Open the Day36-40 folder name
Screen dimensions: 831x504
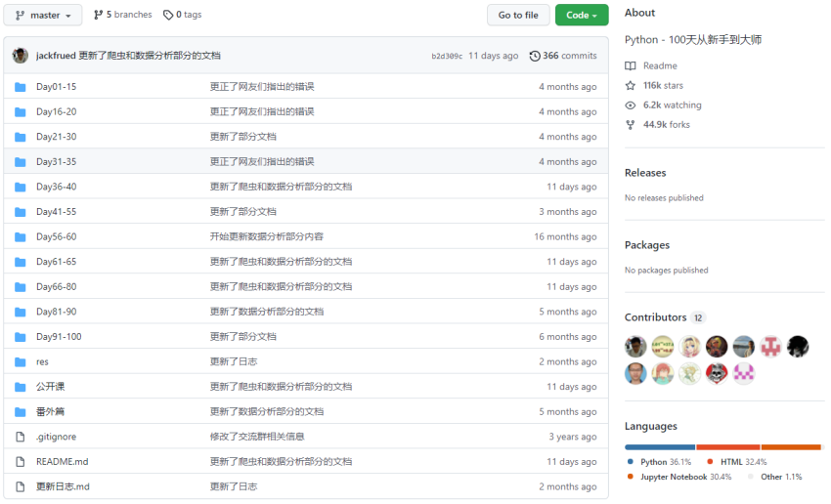[56, 187]
